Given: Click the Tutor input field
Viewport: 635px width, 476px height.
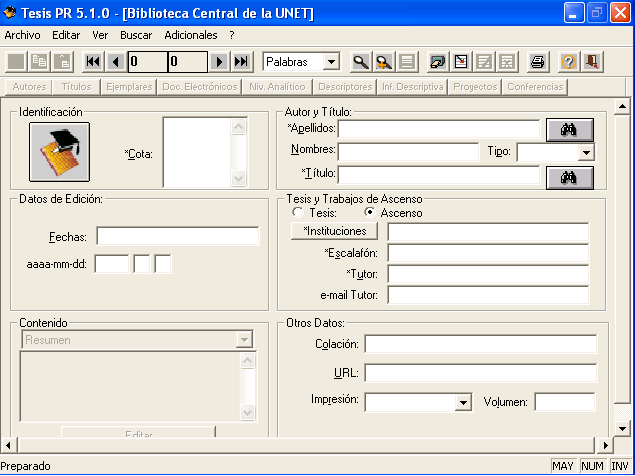Looking at the screenshot, I should coord(488,274).
